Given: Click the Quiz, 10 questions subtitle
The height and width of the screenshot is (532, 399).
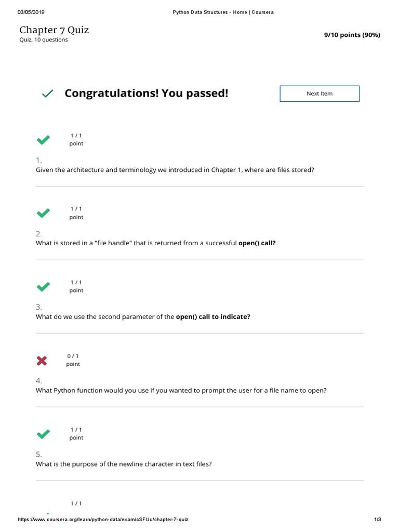Looking at the screenshot, I should coord(44,40).
